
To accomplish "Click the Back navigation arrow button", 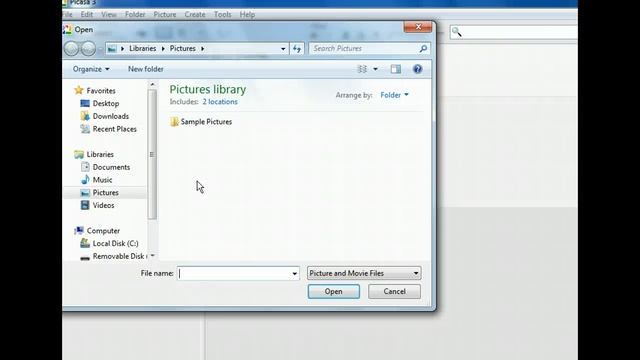I will [71, 49].
